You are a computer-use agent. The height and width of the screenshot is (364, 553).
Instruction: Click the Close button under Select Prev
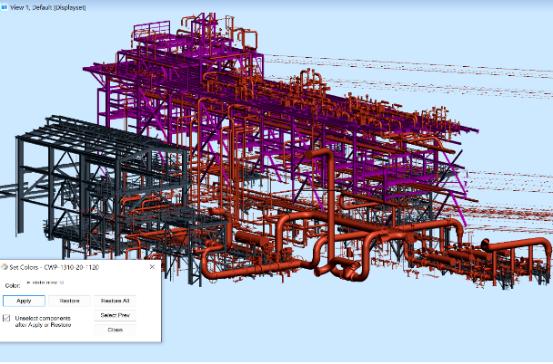click(115, 330)
